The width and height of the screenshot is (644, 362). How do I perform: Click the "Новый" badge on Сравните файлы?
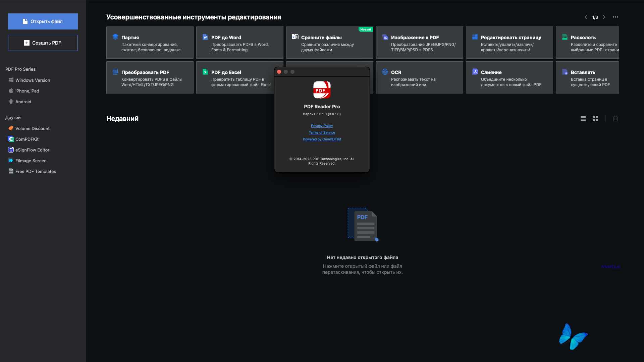(x=366, y=29)
